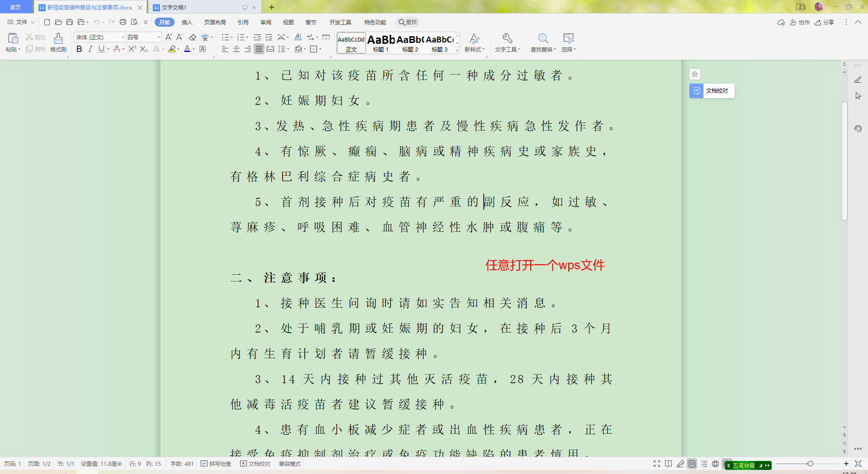
Task: Apply subscript X₂
Action: (x=144, y=49)
